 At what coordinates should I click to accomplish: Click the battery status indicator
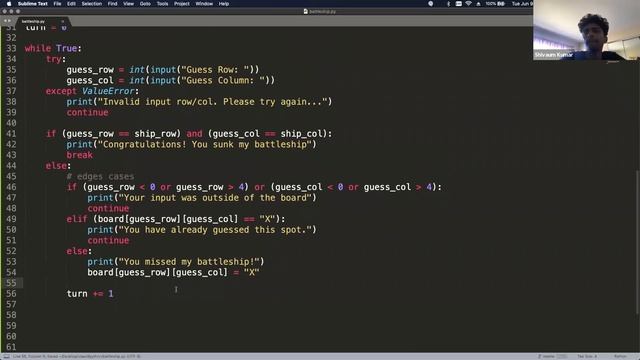pos(495,4)
